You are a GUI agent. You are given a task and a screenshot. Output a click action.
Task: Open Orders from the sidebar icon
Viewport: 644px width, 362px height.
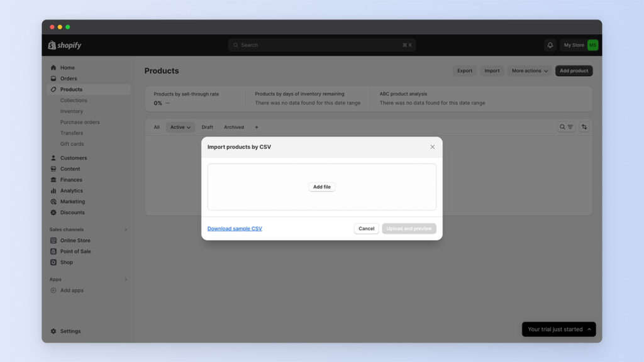53,79
